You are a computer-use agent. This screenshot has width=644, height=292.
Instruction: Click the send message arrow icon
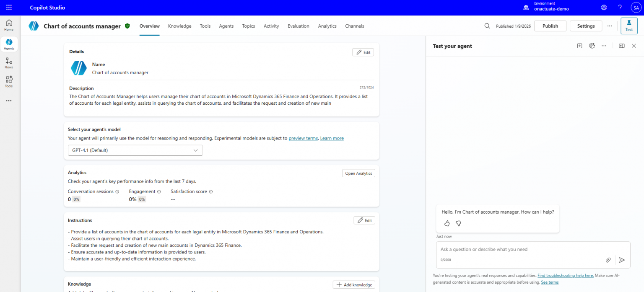[622, 260]
